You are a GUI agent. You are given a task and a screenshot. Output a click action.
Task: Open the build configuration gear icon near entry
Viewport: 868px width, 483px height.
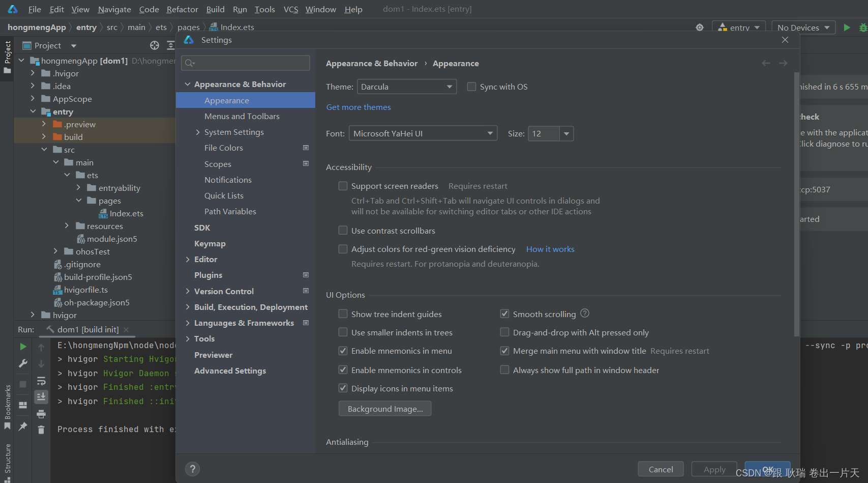[x=700, y=27]
